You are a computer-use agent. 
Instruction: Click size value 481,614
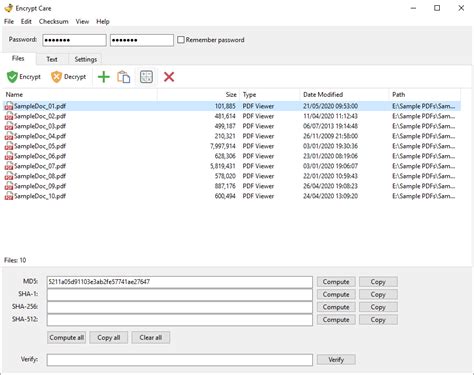coord(225,116)
